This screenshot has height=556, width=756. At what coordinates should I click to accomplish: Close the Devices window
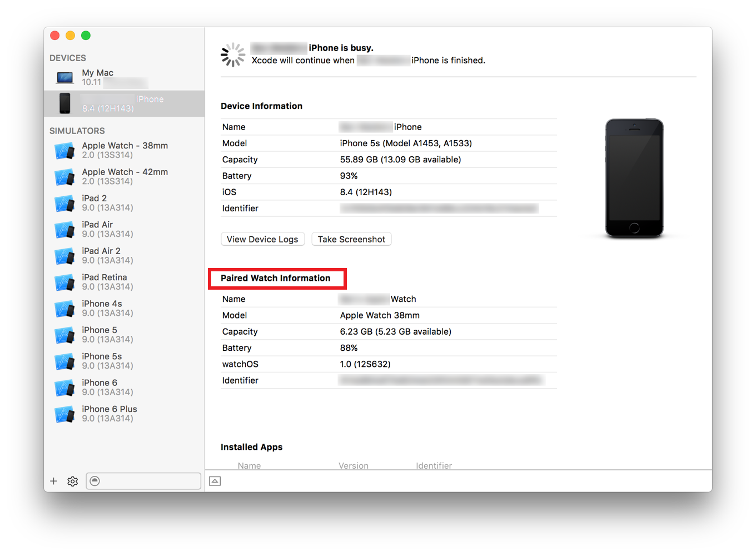tap(54, 36)
